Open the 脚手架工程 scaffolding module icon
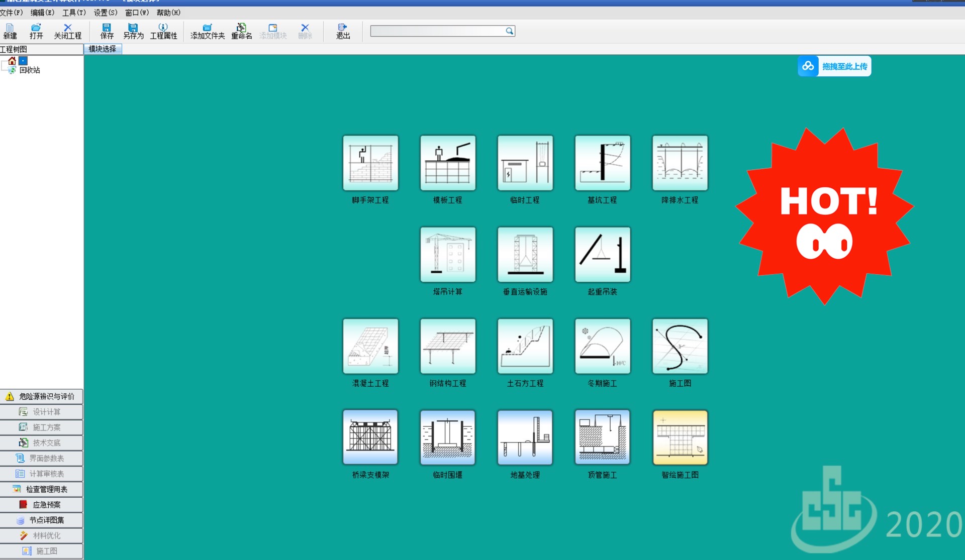 coord(370,163)
